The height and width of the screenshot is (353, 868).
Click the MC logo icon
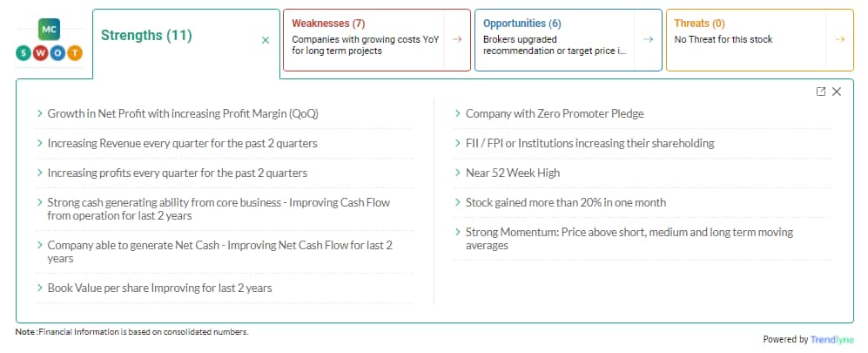coord(49,30)
